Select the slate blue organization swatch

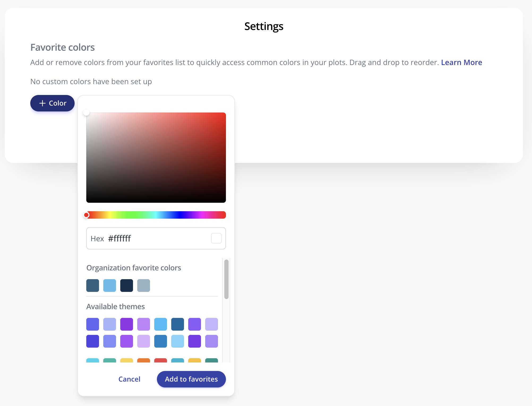point(93,286)
